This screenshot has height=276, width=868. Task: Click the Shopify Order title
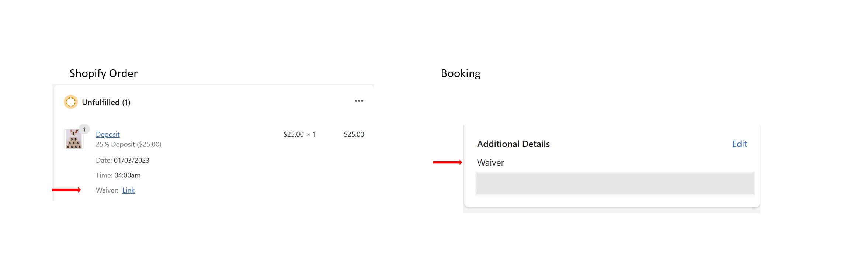tap(104, 73)
